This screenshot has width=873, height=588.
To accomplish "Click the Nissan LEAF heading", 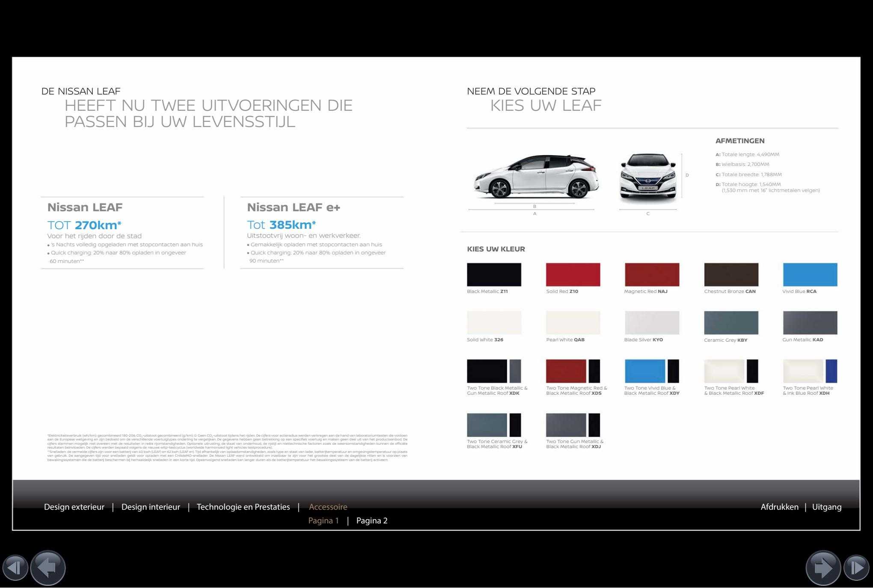I will click(85, 207).
